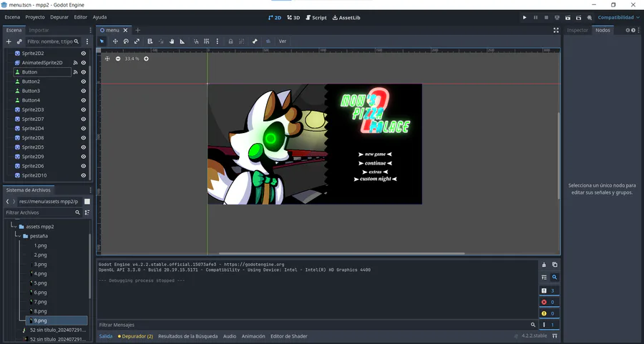Toggle smart snapping

click(196, 41)
